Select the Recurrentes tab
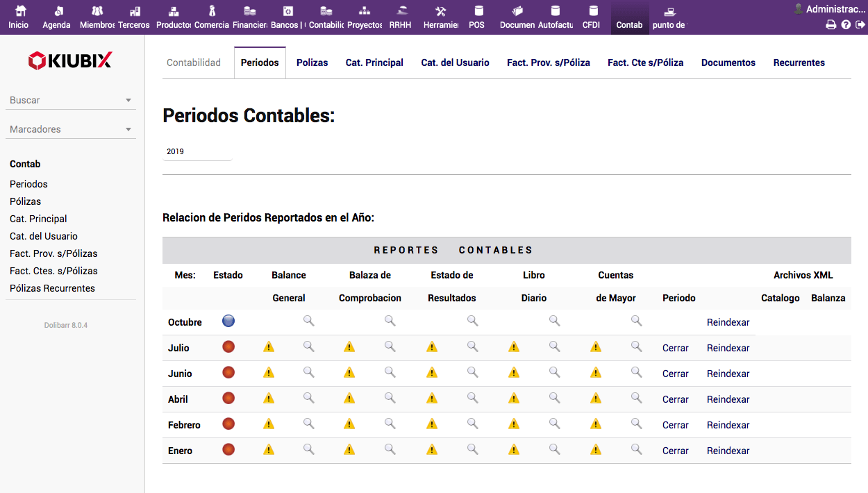This screenshot has height=493, width=868. click(x=799, y=62)
